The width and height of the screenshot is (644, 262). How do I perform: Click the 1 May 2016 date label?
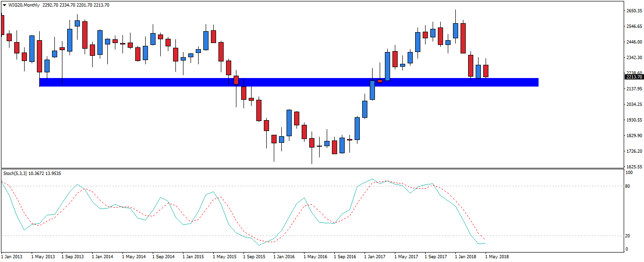(x=315, y=257)
